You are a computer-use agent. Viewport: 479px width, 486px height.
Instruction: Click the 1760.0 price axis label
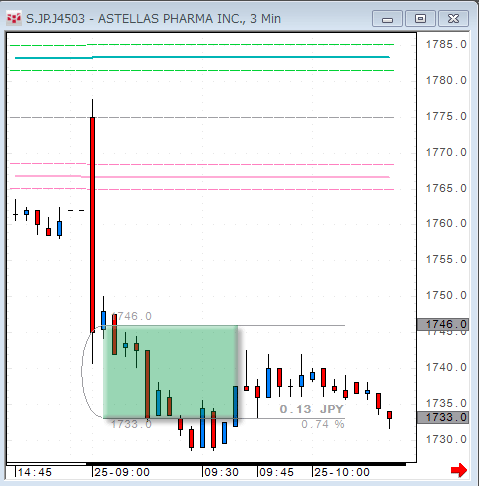point(446,223)
